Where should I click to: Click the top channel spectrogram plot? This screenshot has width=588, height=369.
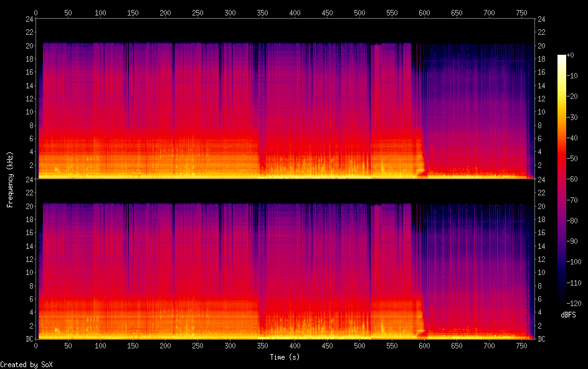tap(285, 98)
